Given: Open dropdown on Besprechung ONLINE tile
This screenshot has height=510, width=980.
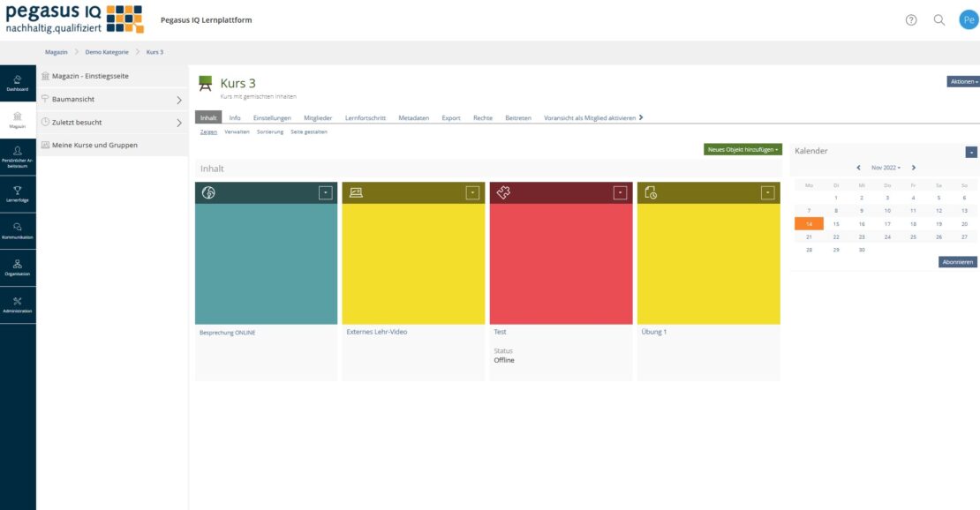Looking at the screenshot, I should pos(325,192).
